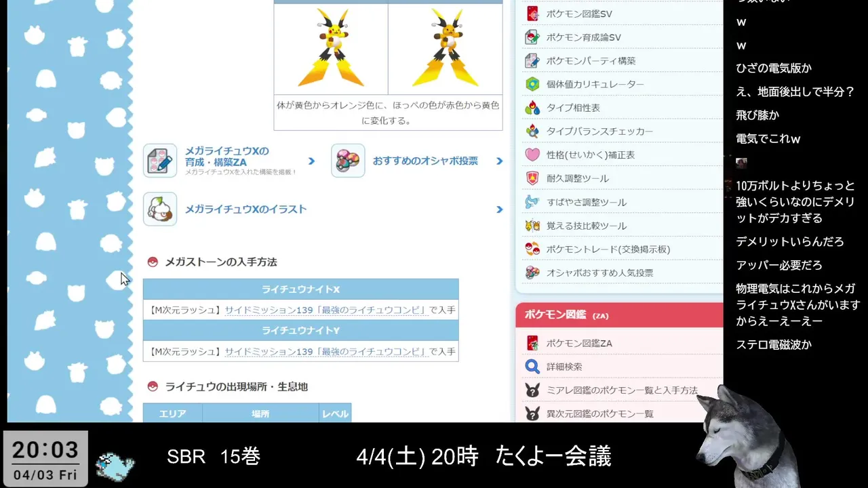Select 性格(せいかく)補正表 sidebar entry

[x=591, y=155]
